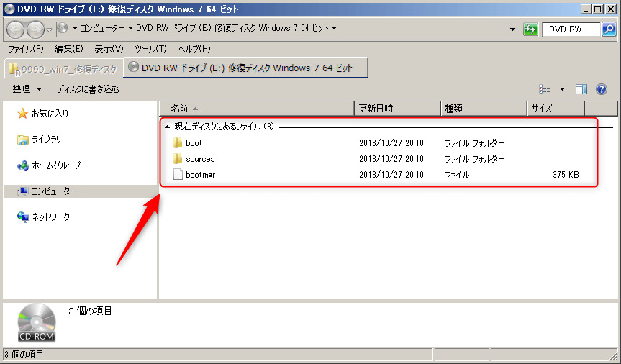Click the green Refresh button in address bar
Image resolution: width=621 pixels, height=364 pixels.
[x=530, y=29]
